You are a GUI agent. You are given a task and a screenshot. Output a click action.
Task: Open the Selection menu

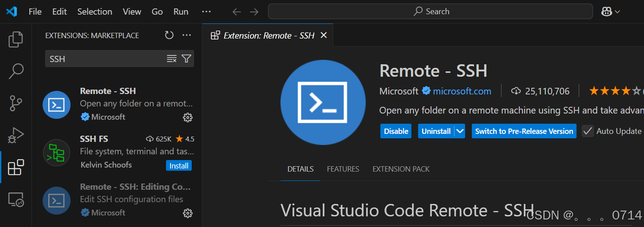click(95, 12)
